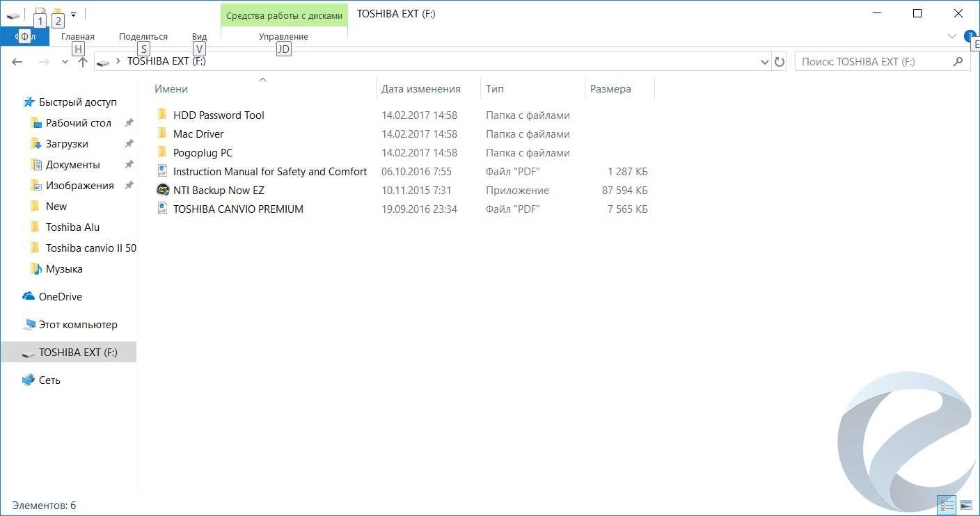Click date 10.11.2015 7:31 cell

[416, 191]
